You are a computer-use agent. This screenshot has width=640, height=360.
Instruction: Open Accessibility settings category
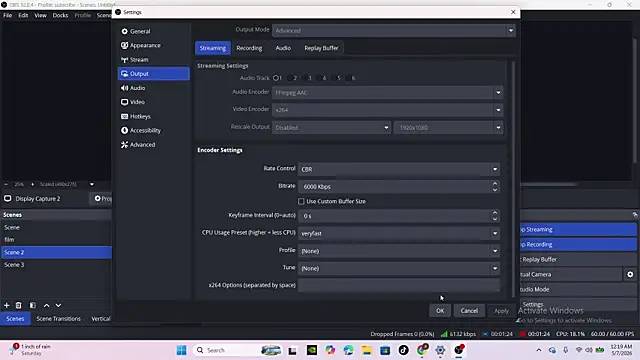pos(154,130)
